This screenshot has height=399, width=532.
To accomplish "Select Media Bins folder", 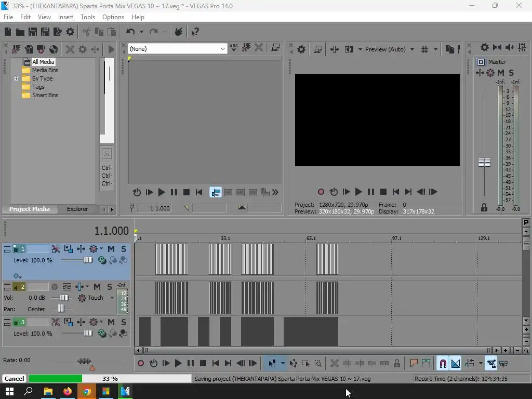I will click(x=45, y=70).
